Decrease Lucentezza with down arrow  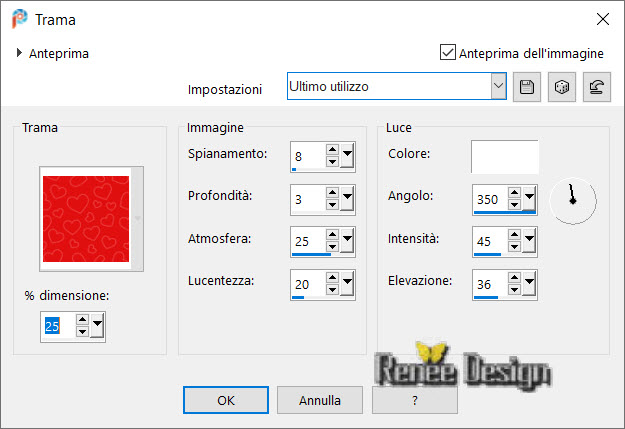pyautogui.click(x=332, y=290)
